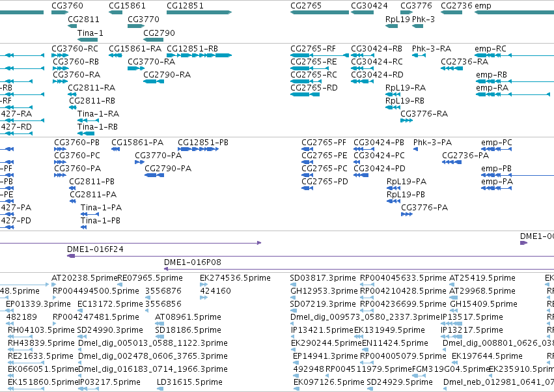The image size is (554, 392).
Task: Click protein CG2790-PA
Action: coord(154,175)
